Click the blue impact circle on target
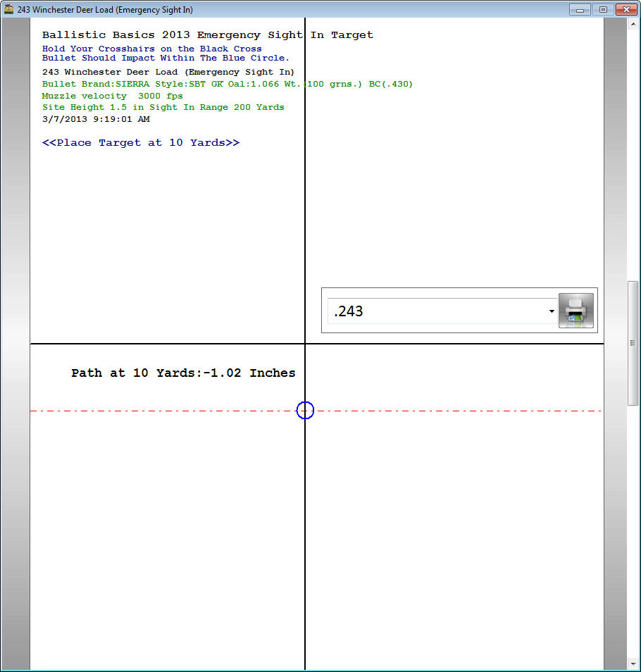 pos(305,411)
